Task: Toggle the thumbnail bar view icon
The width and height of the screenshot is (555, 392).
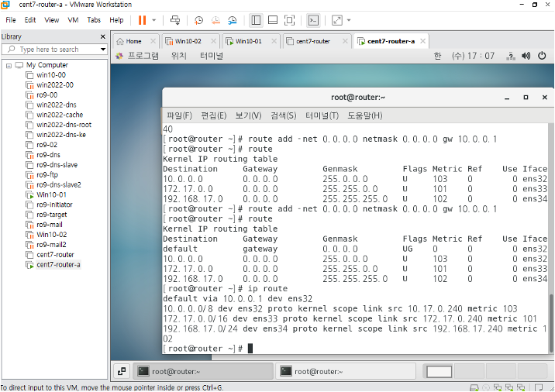Action: coord(273,20)
